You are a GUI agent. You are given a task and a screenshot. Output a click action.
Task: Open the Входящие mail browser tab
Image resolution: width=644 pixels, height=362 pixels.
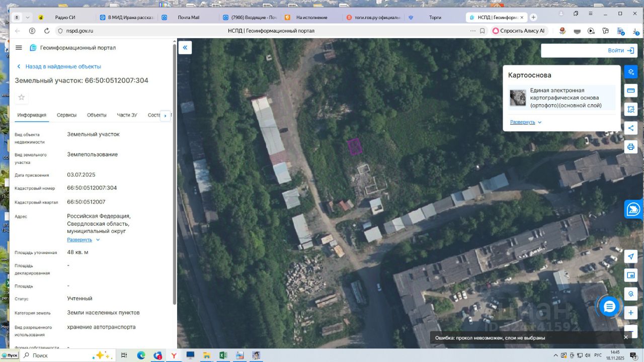click(x=250, y=17)
